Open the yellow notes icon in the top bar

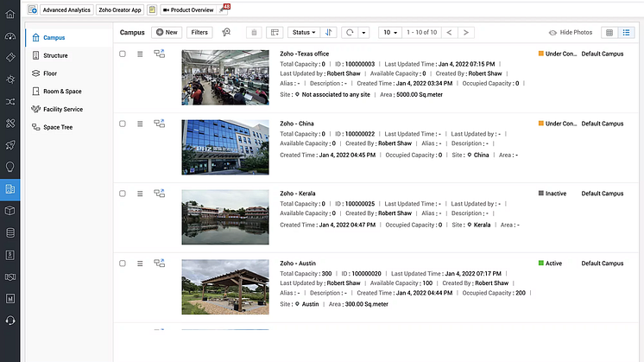coord(152,10)
